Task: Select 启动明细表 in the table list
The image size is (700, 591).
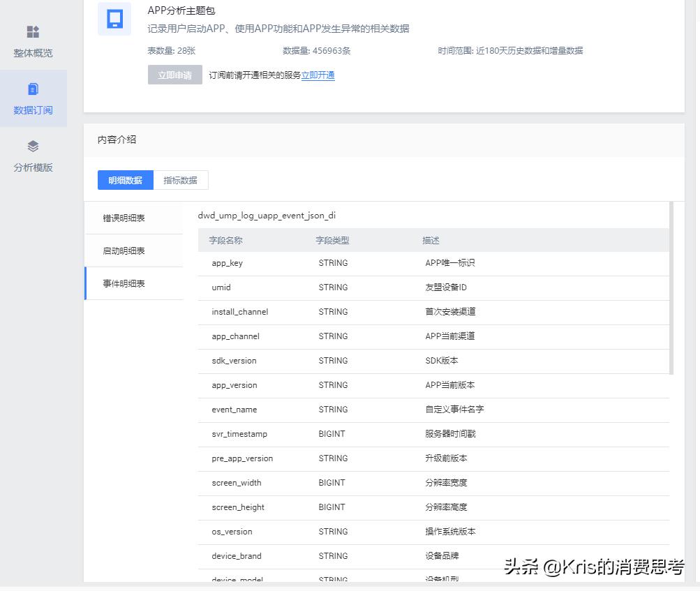Action: (124, 250)
